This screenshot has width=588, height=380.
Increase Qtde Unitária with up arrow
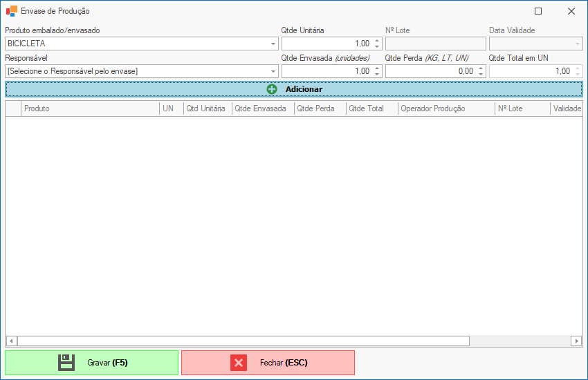[x=377, y=41]
